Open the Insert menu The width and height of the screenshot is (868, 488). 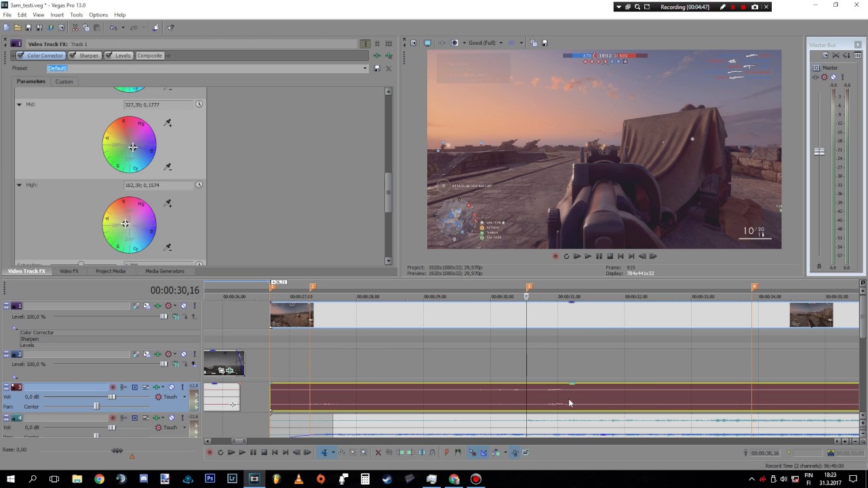(x=57, y=15)
